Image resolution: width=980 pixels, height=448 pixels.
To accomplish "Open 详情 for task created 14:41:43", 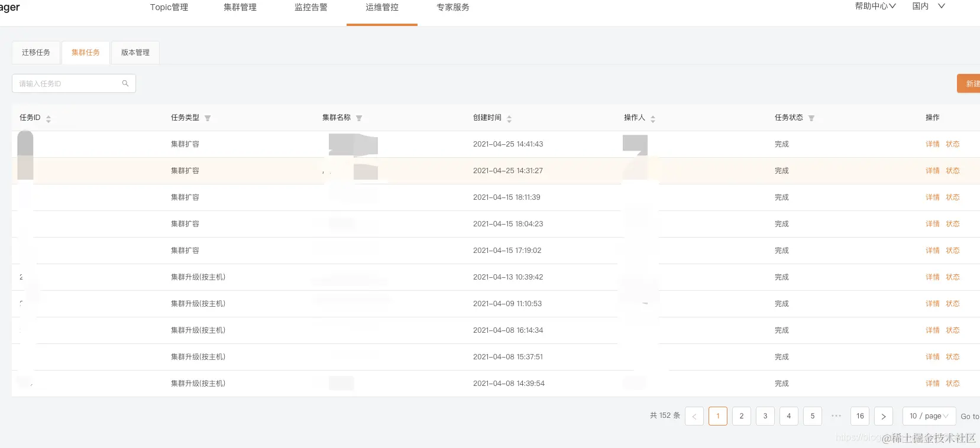I will (x=933, y=144).
